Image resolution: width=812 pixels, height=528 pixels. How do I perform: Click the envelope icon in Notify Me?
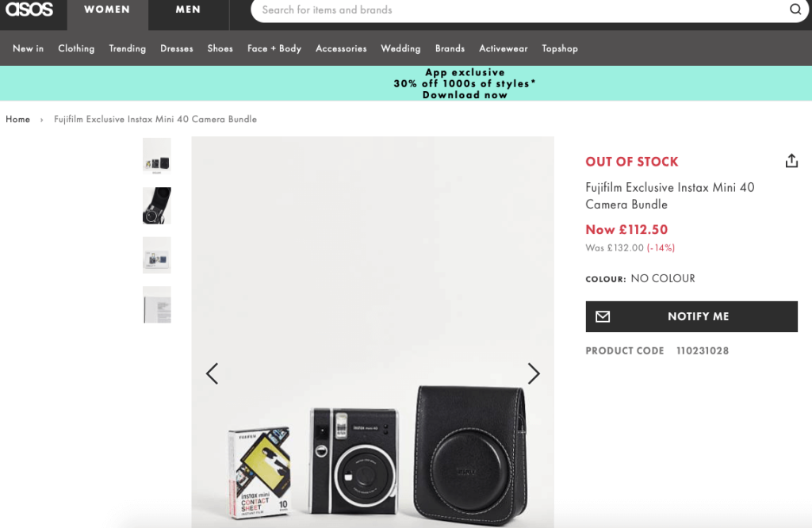click(603, 316)
